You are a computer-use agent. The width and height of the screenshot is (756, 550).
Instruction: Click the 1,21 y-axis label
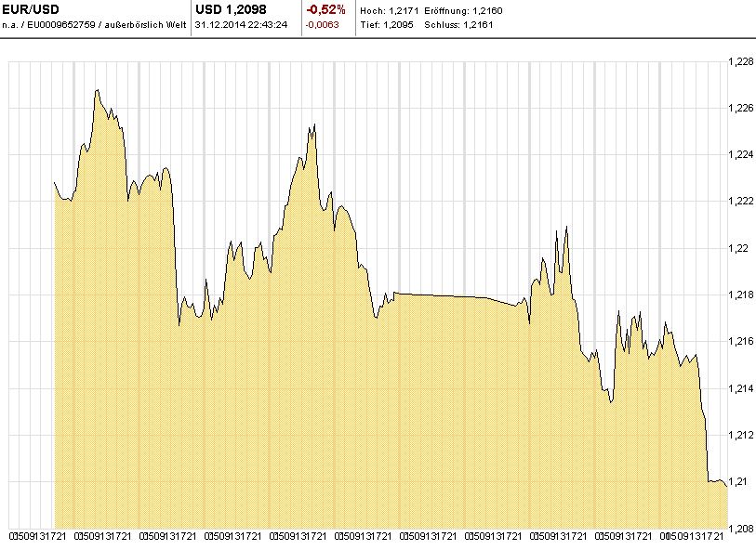pyautogui.click(x=737, y=482)
